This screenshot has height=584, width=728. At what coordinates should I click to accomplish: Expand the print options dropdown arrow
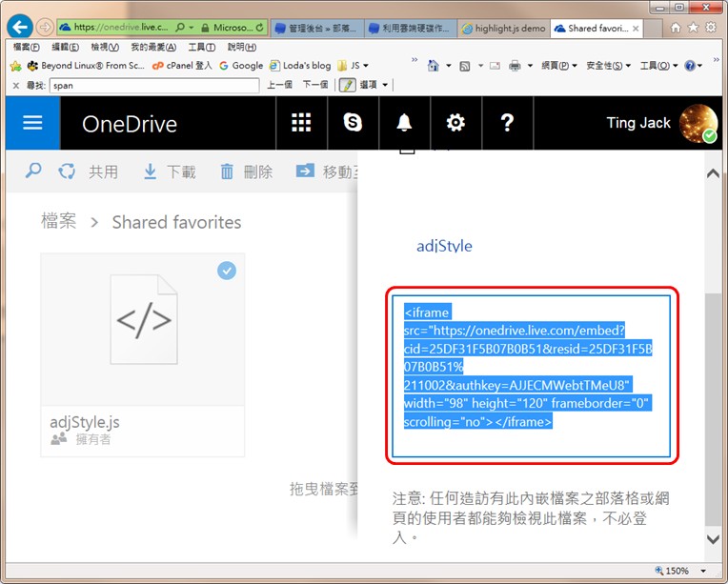click(x=530, y=66)
